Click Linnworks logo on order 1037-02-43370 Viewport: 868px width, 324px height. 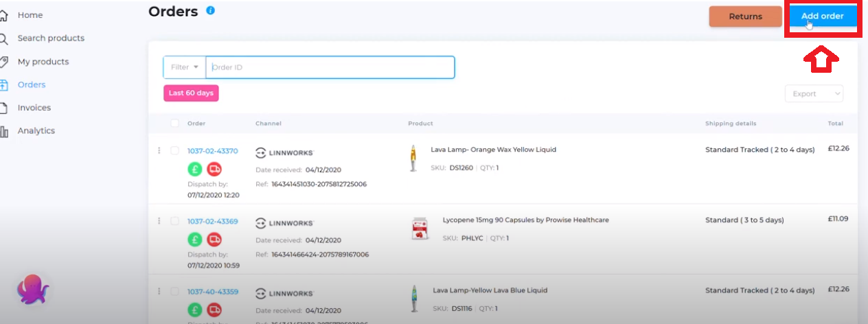(284, 152)
